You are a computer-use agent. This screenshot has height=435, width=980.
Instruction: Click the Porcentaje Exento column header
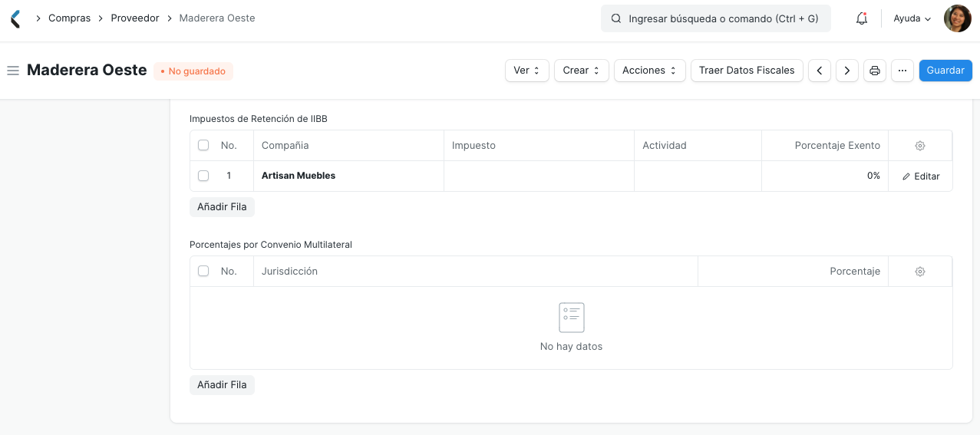point(825,145)
